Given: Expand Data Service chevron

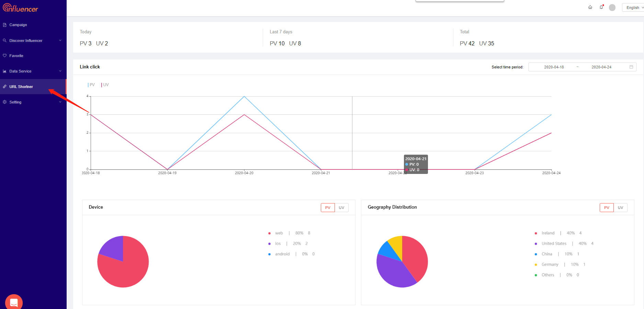Looking at the screenshot, I should [x=60, y=71].
